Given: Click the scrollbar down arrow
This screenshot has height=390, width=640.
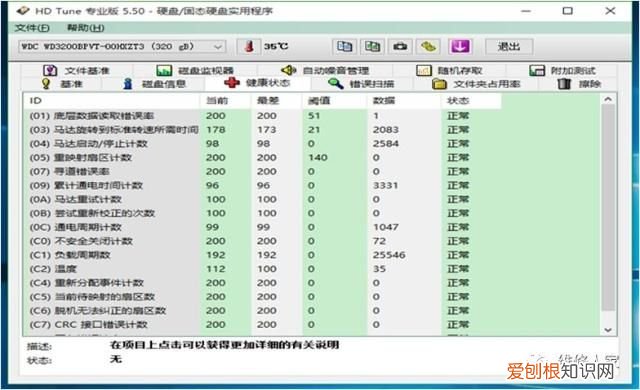Looking at the screenshot, I should 608,330.
